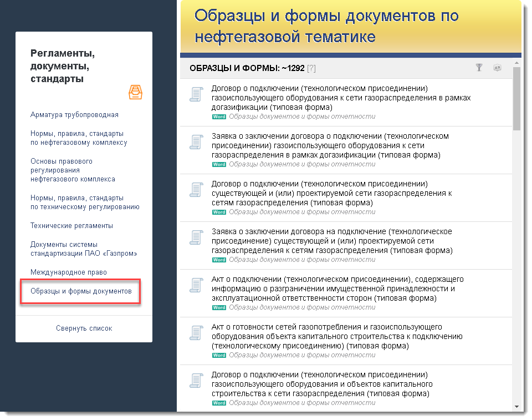
Task: Click document icon of 'Акт о готовности сетей' row
Action: coord(196,333)
